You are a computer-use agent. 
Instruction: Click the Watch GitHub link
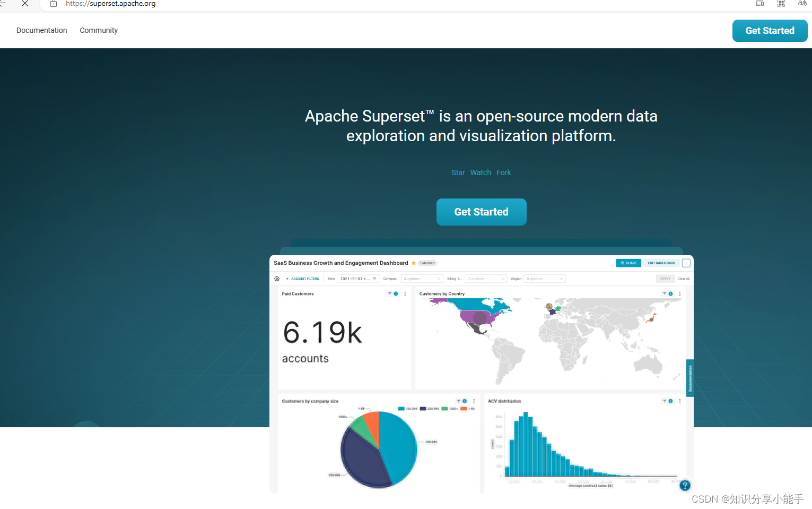481,172
